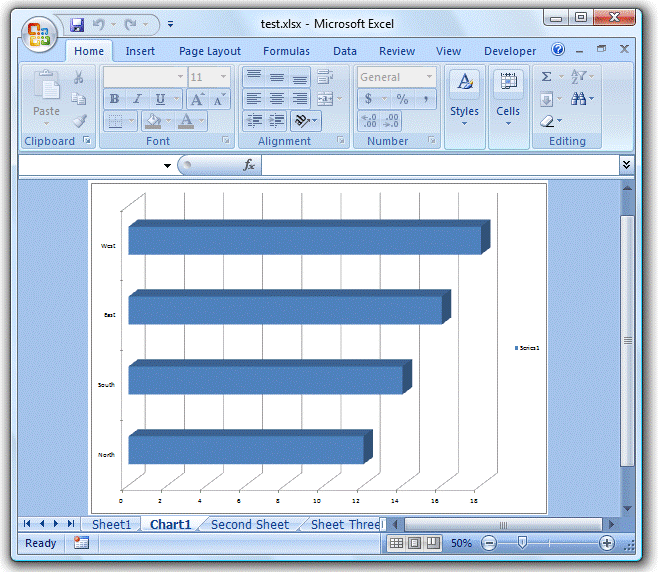
Task: Toggle align text left
Action: [x=253, y=99]
